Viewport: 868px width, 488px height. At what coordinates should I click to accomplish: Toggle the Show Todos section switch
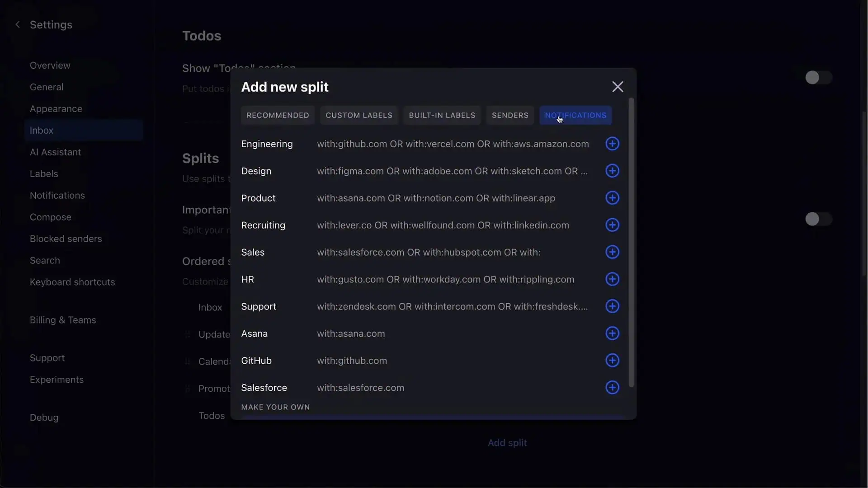tap(818, 78)
